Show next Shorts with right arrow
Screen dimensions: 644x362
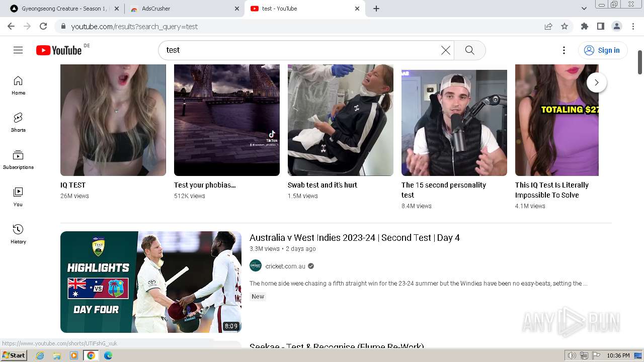(597, 82)
